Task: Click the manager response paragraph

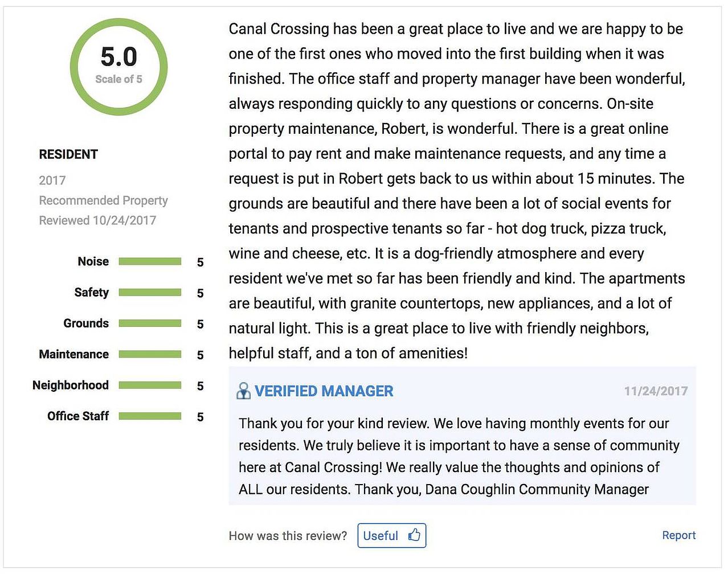Action: pyautogui.click(x=459, y=456)
